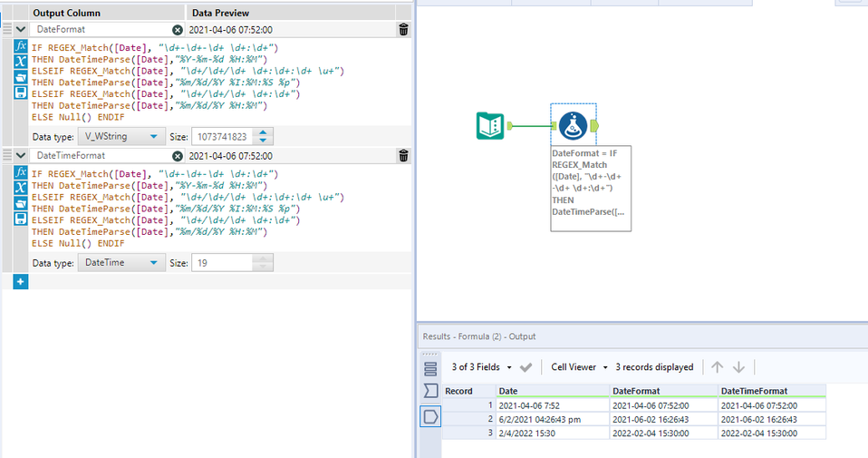This screenshot has height=458, width=868.
Task: Select cell with Date 2/4/2022 15:30
Action: coord(553,434)
